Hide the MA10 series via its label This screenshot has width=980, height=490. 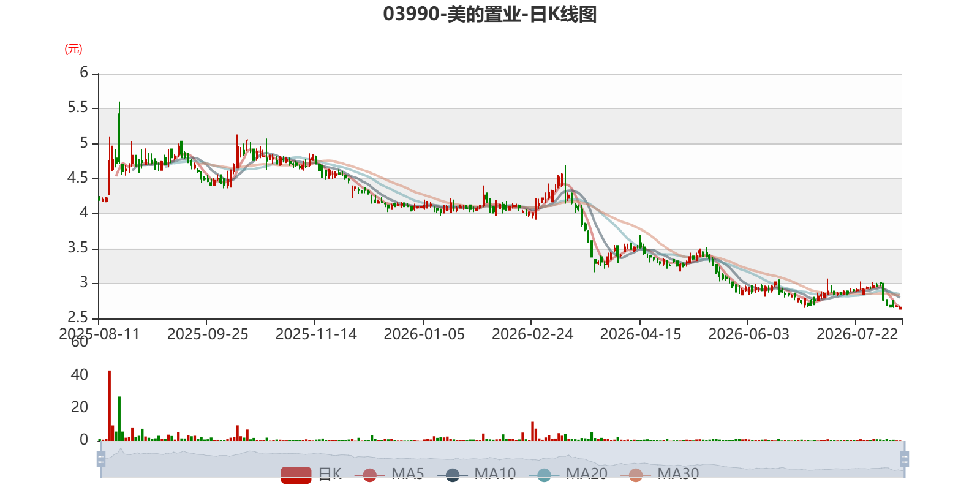point(495,474)
